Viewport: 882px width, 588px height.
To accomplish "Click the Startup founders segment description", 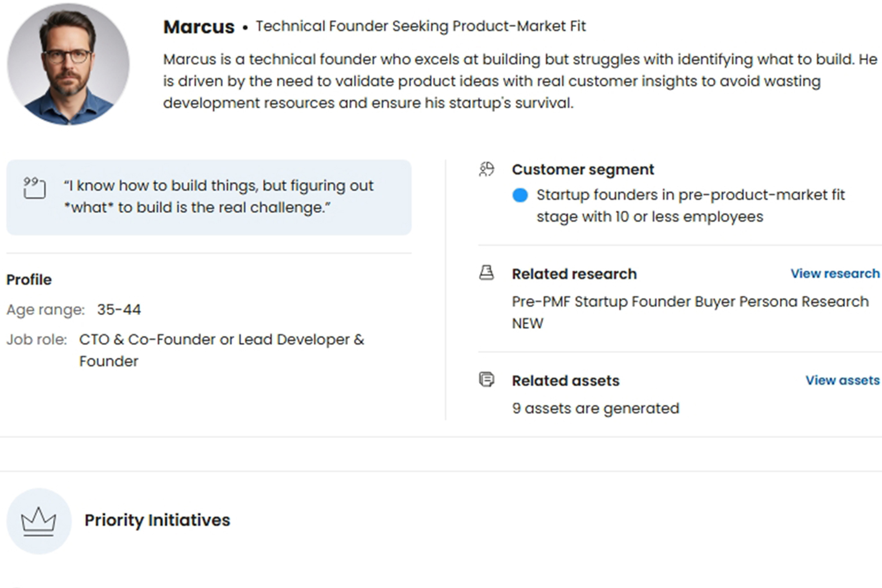I will [x=690, y=206].
